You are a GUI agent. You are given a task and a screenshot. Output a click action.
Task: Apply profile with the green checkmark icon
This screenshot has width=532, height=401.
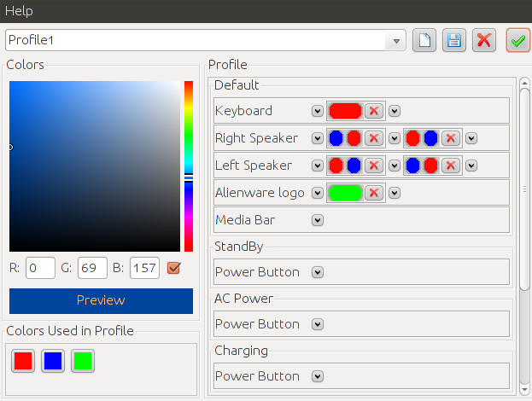(517, 40)
